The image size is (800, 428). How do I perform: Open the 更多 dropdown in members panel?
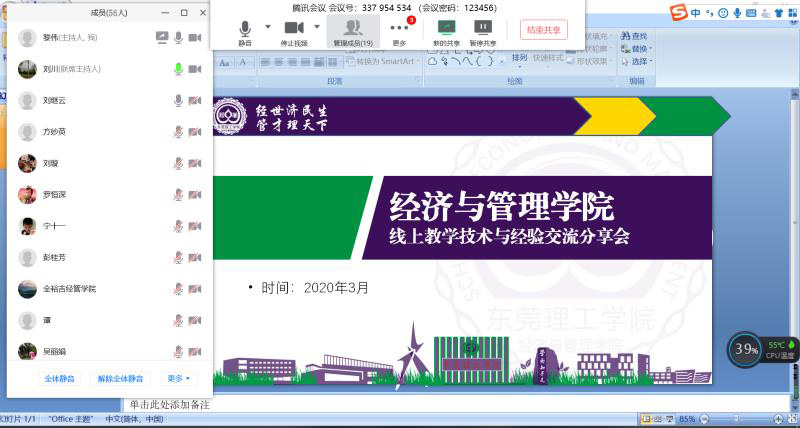(179, 379)
